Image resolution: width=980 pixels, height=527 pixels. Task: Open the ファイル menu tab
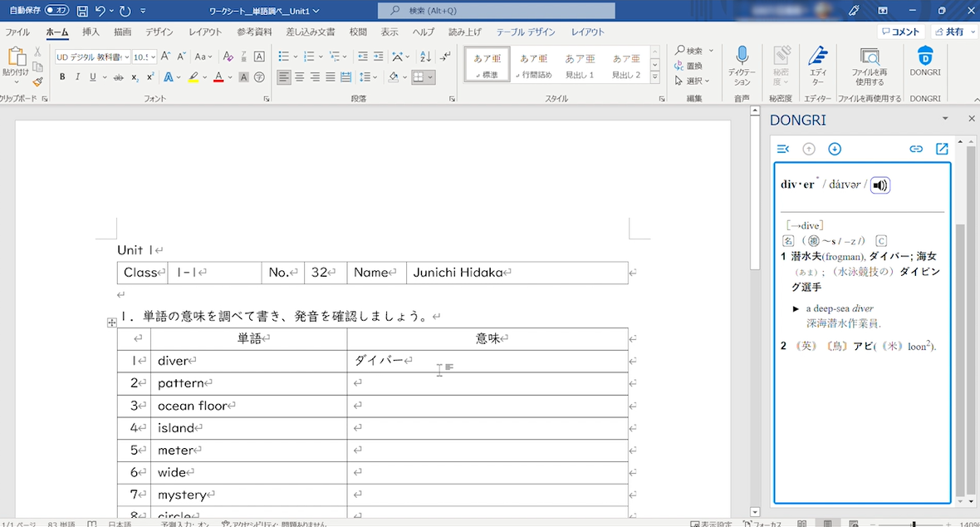click(17, 32)
